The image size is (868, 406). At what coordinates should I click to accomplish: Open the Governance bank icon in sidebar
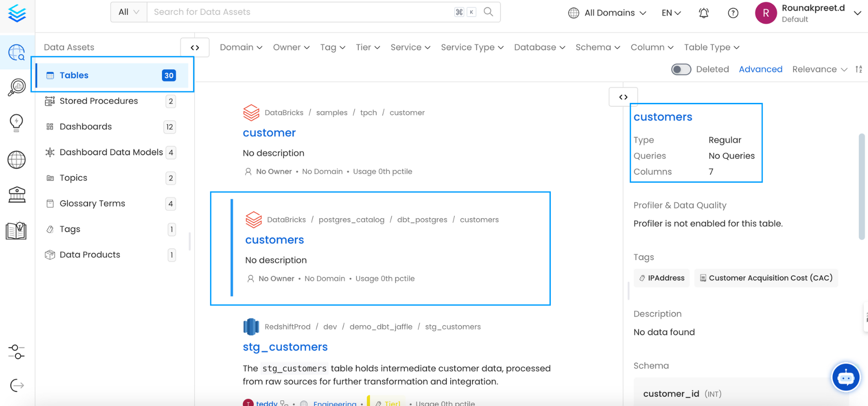17,195
